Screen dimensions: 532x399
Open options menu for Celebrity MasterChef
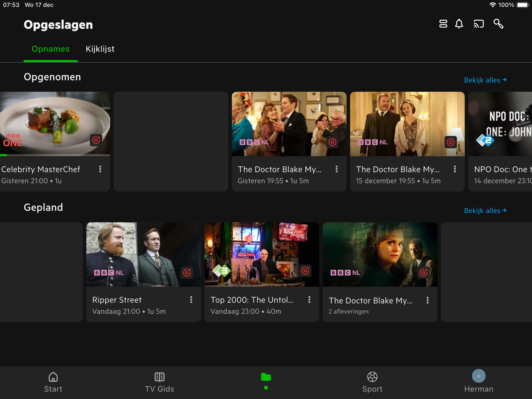pos(100,169)
